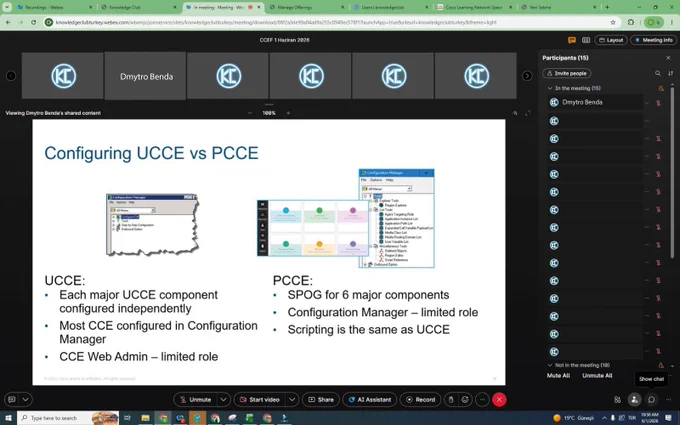Open the closed captions button bottom-left
This screenshot has height=425, width=680.
(x=12, y=399)
